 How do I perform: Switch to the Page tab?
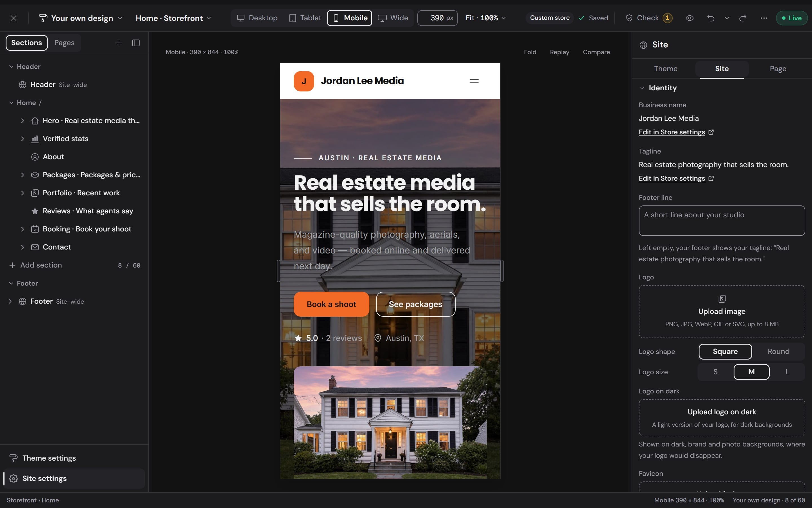pyautogui.click(x=778, y=69)
